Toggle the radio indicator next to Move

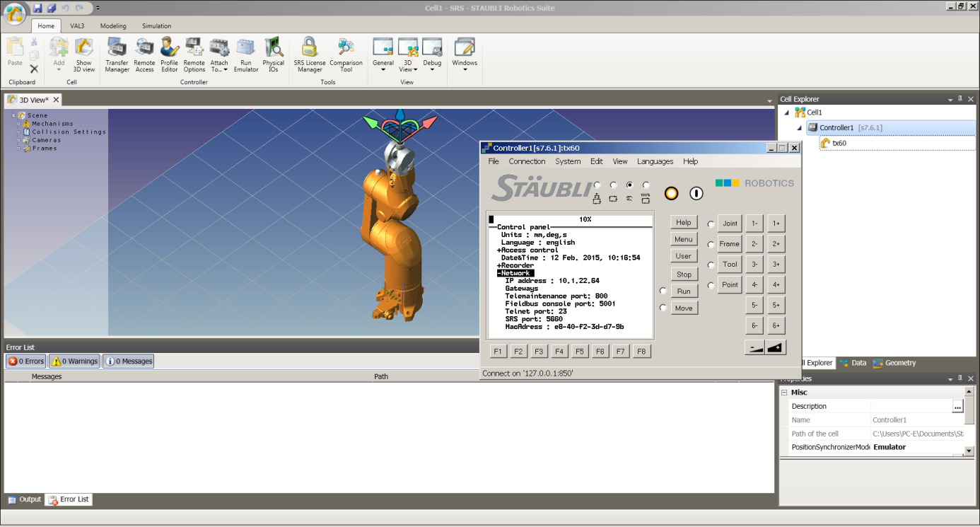pos(663,308)
